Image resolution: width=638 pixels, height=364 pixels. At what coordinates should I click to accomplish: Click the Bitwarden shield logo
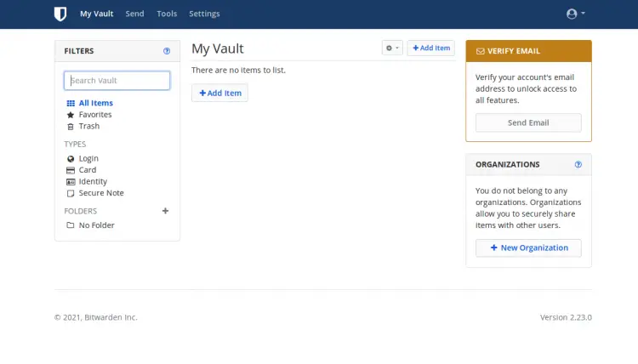[60, 14]
